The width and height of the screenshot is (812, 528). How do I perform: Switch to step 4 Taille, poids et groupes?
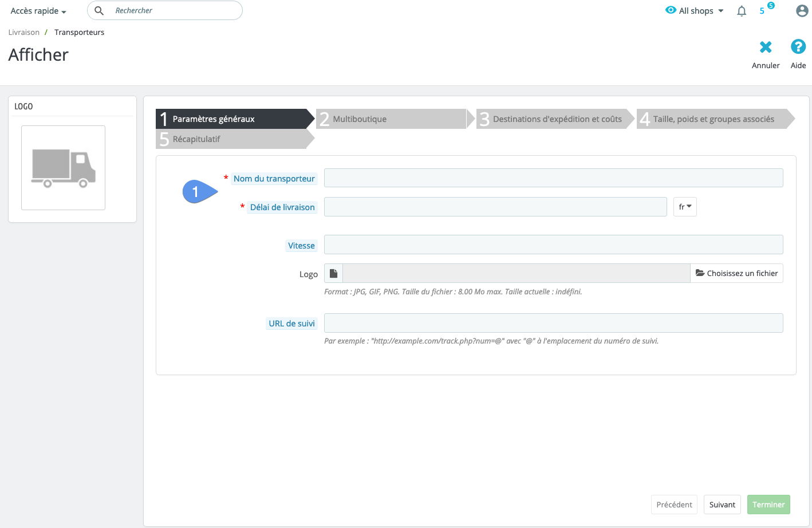[714, 119]
